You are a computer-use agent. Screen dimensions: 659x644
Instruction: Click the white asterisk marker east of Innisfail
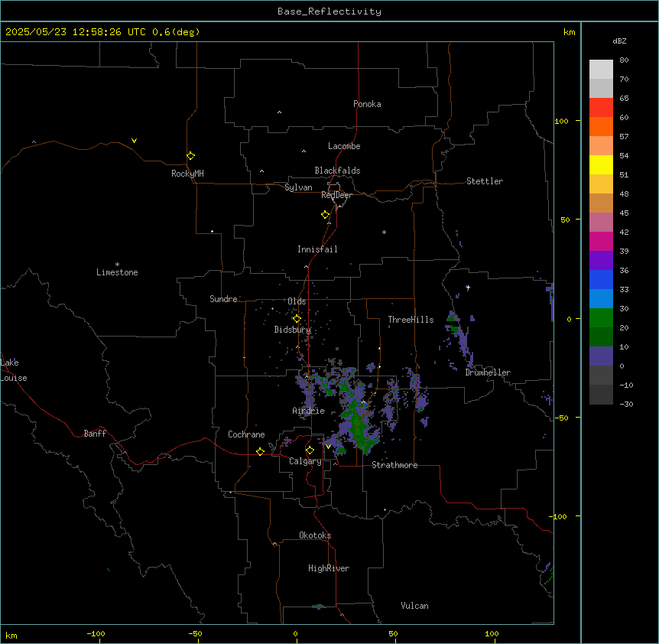(x=384, y=232)
